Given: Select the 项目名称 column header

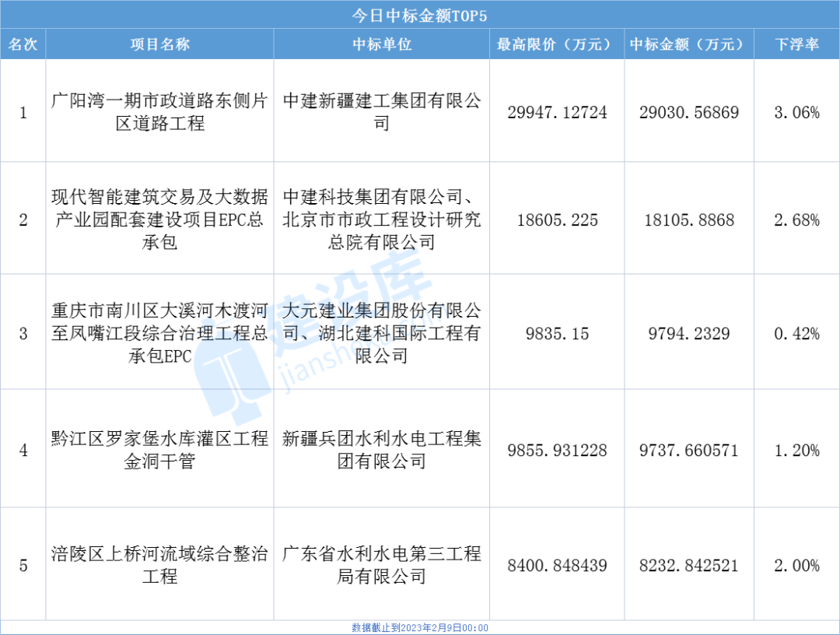Looking at the screenshot, I should click(159, 44).
